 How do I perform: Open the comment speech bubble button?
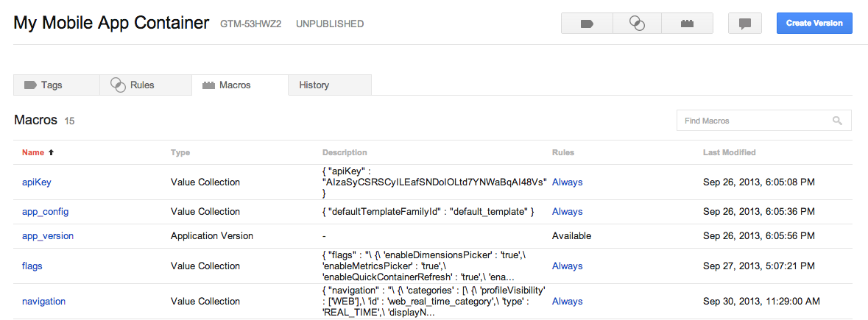click(x=744, y=24)
